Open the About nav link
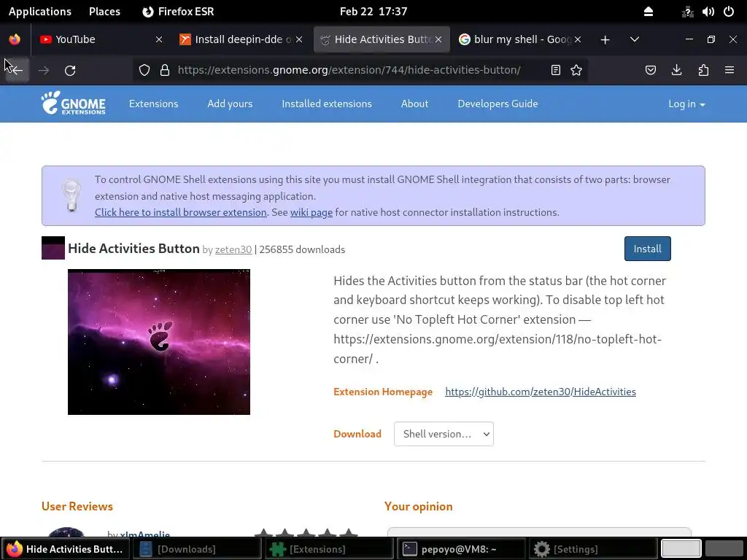 click(414, 104)
